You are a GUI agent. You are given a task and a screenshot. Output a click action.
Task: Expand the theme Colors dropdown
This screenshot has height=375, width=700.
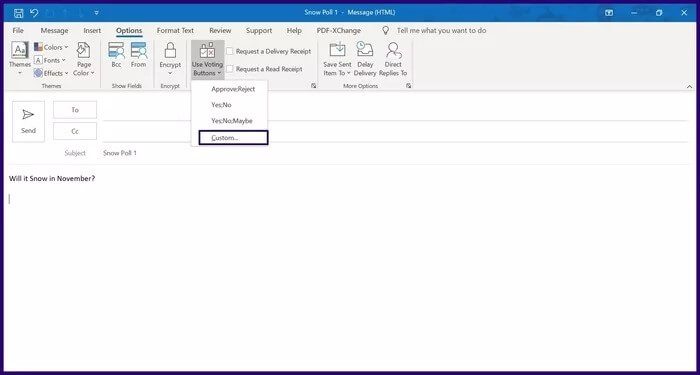(51, 47)
